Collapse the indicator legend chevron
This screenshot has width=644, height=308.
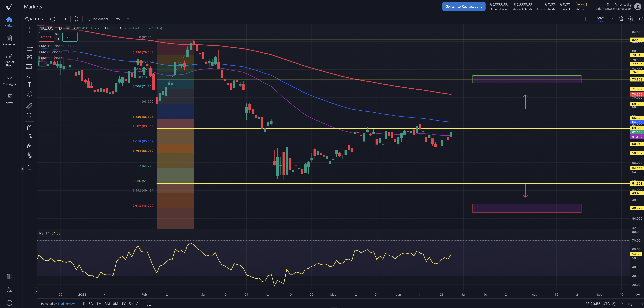pyautogui.click(x=43, y=64)
